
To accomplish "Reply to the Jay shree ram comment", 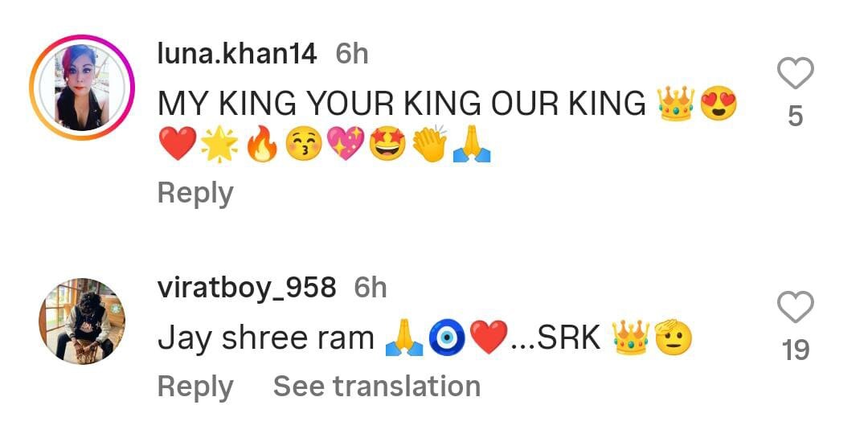I will pos(195,387).
